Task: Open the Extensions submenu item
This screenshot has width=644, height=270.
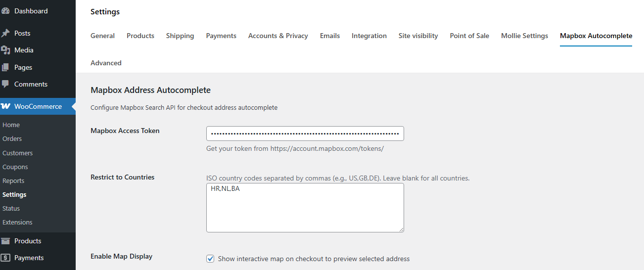Action: [17, 222]
